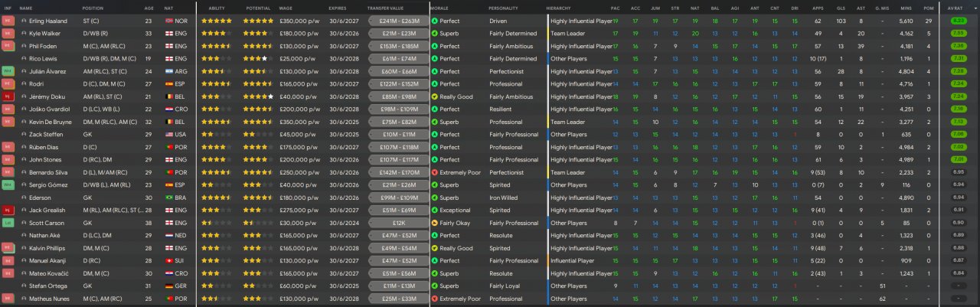Click the player icon beside Ederson

(x=24, y=198)
